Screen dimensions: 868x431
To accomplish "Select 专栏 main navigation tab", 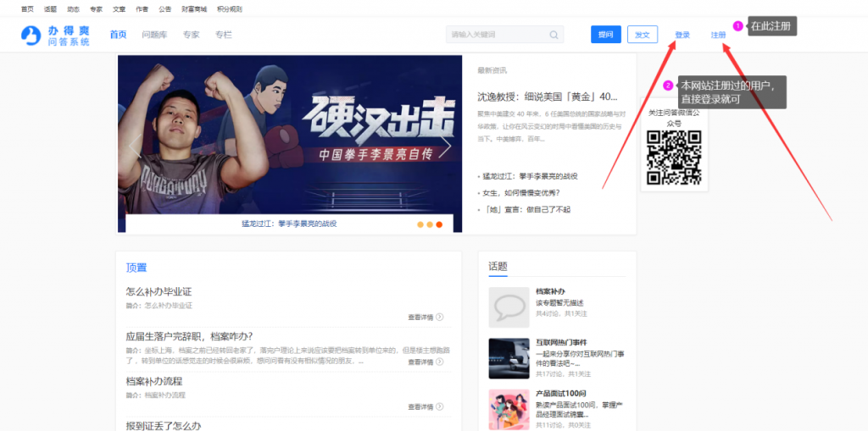I will pos(224,35).
